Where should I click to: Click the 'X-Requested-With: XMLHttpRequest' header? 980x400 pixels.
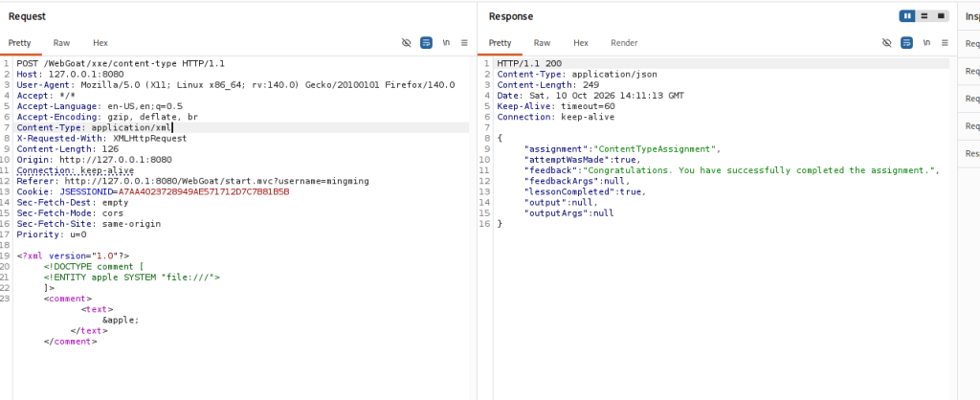coord(101,138)
